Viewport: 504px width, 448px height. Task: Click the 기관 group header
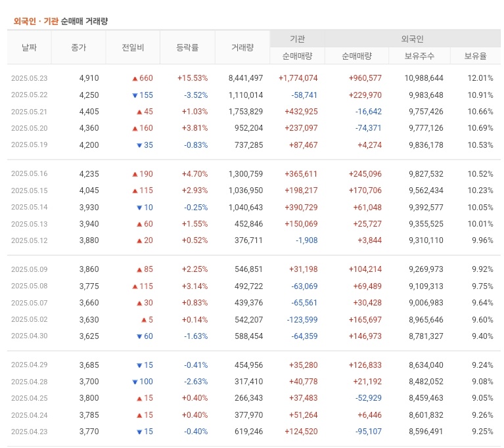pos(297,39)
